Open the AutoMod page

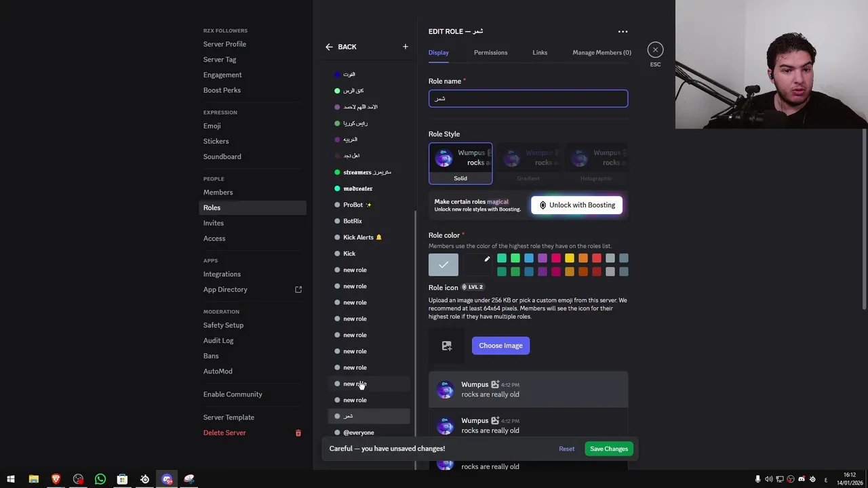(x=252, y=371)
